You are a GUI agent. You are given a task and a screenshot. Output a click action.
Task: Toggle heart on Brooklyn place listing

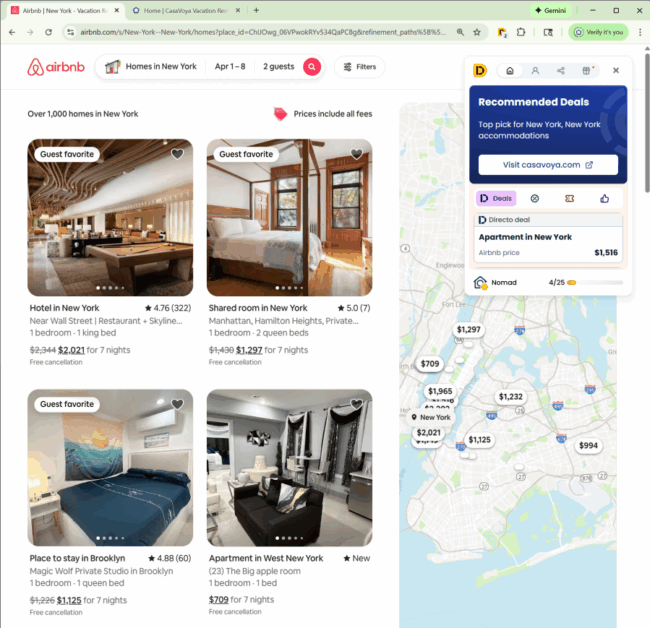177,404
